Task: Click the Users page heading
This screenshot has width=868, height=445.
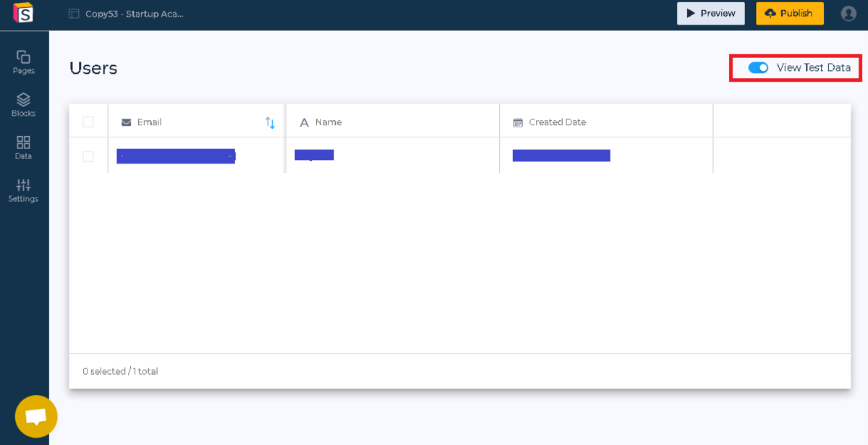Action: [x=93, y=68]
